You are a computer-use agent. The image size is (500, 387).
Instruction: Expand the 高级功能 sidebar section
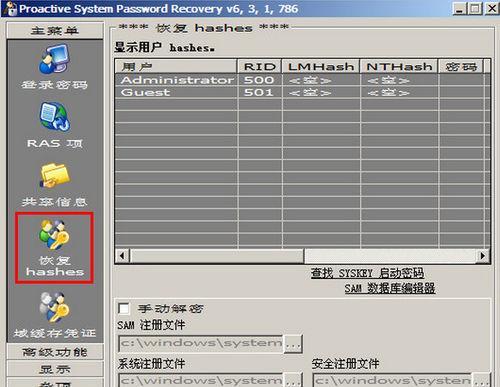pyautogui.click(x=55, y=352)
